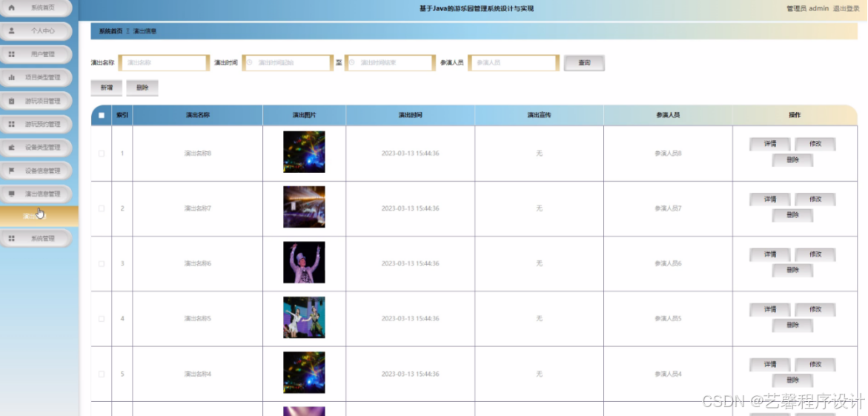This screenshot has width=868, height=416.
Task: Click cell text 演出名称8
Action: point(198,153)
